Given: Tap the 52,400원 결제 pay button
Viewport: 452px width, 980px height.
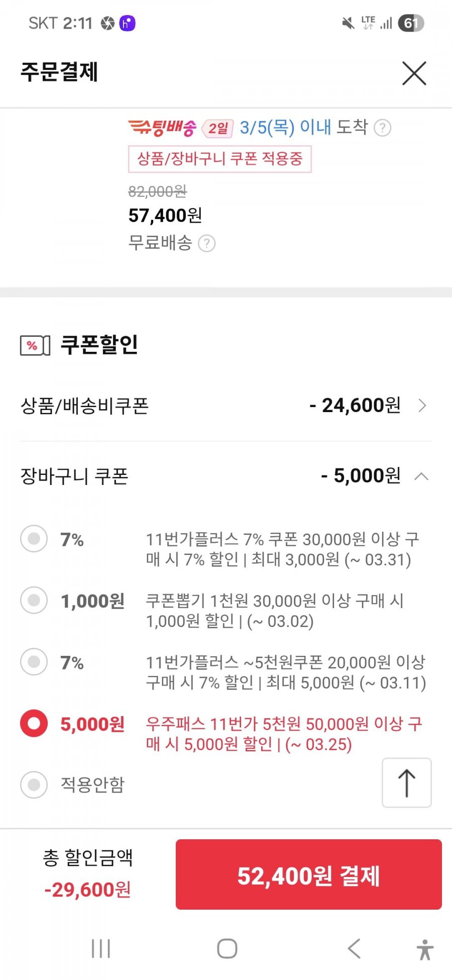Looking at the screenshot, I should point(308,874).
